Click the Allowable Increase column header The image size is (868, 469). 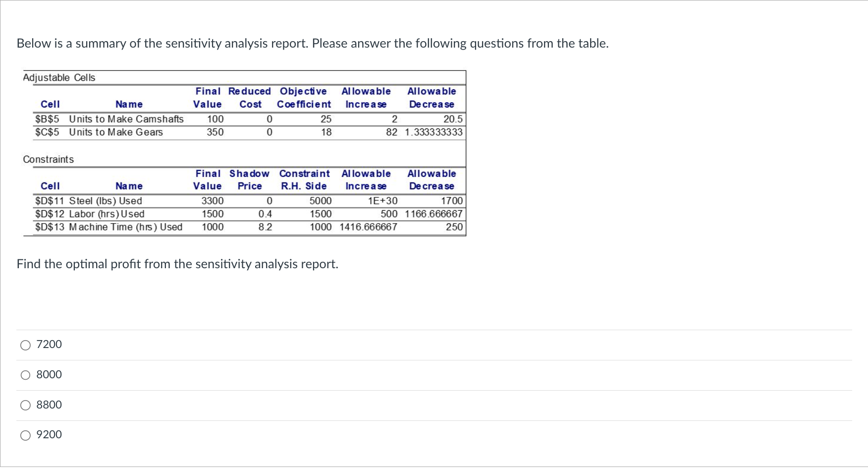pyautogui.click(x=367, y=97)
